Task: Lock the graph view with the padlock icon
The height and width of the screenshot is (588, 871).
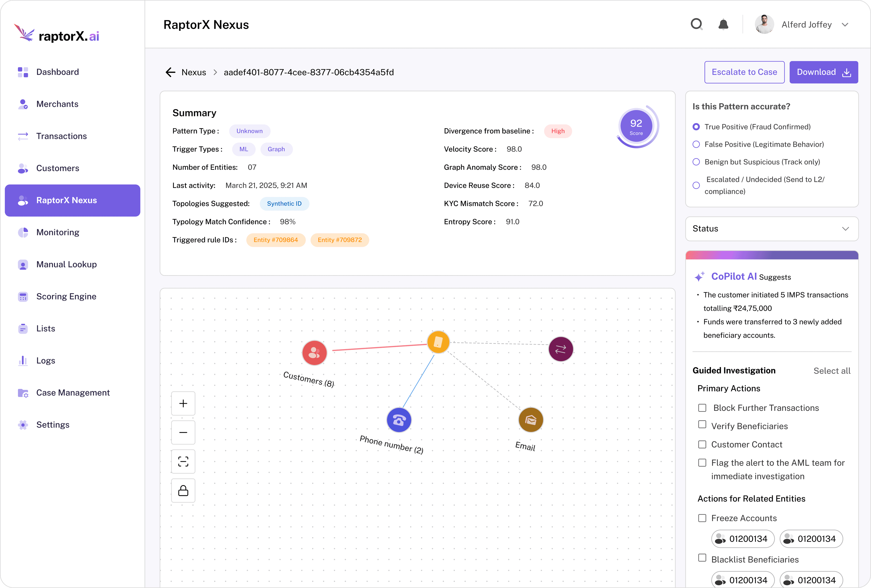Action: (x=183, y=490)
